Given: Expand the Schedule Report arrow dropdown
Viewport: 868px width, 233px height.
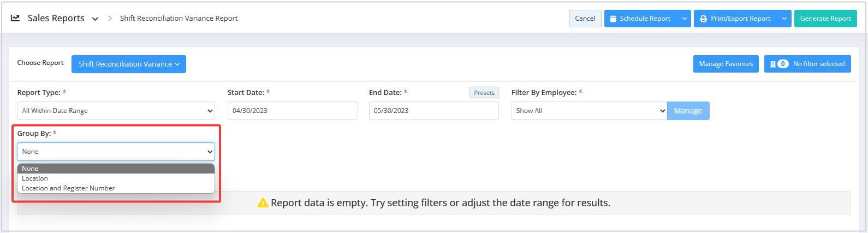Looking at the screenshot, I should [684, 19].
